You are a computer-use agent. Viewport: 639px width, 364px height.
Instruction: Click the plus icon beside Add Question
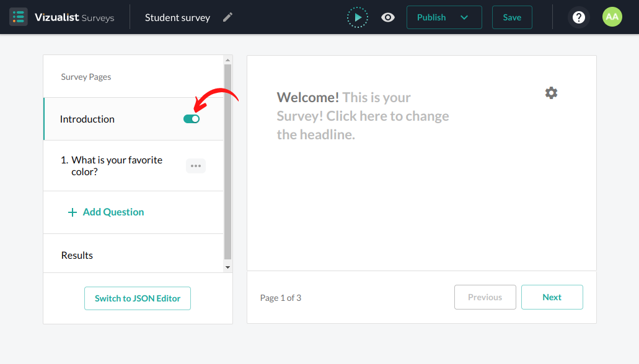pos(73,212)
